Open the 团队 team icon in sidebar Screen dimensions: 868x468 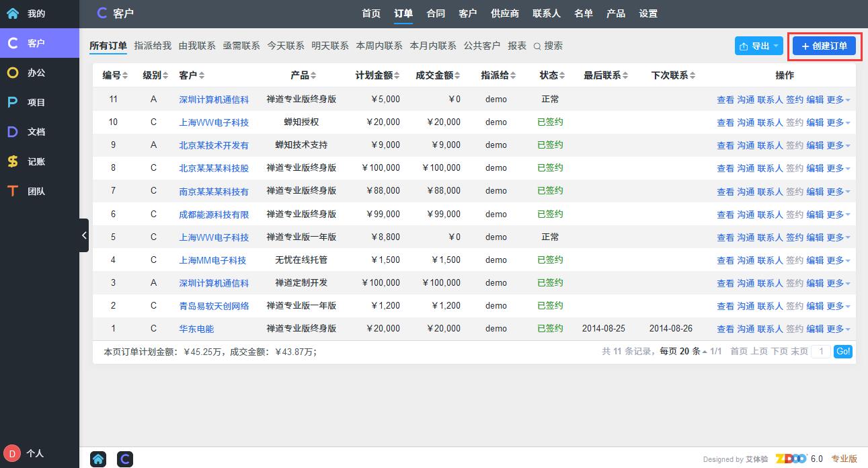[13, 191]
